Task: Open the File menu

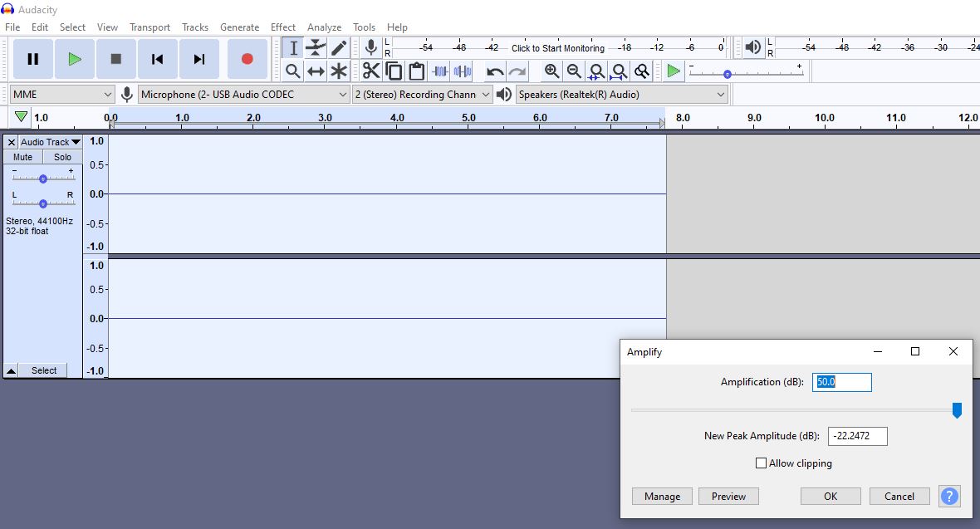Action: pos(12,27)
